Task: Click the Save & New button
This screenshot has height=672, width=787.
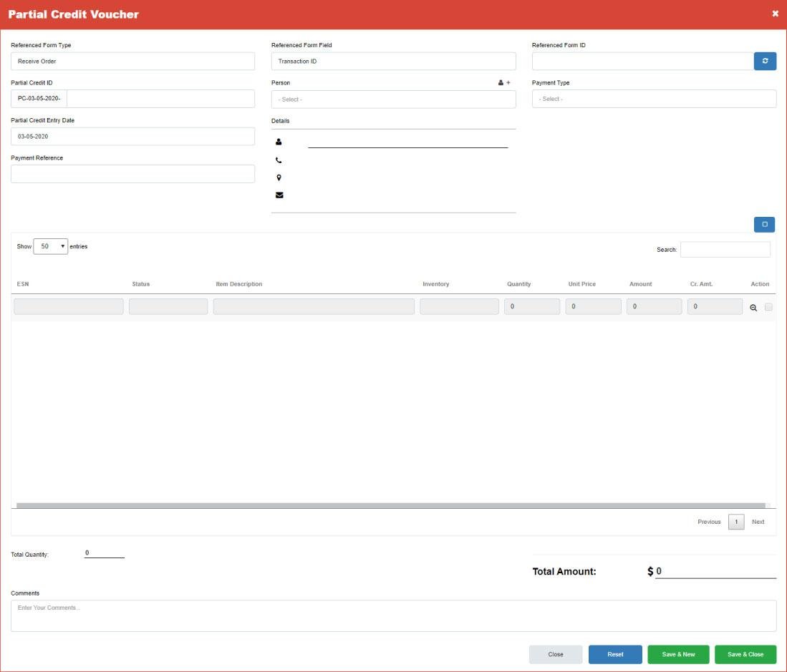Action: point(678,654)
